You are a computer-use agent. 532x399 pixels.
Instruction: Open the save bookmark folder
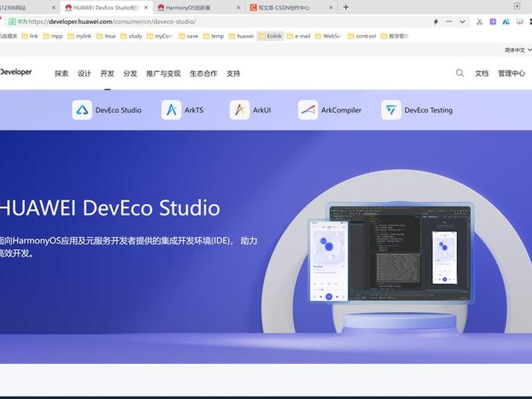coord(188,36)
